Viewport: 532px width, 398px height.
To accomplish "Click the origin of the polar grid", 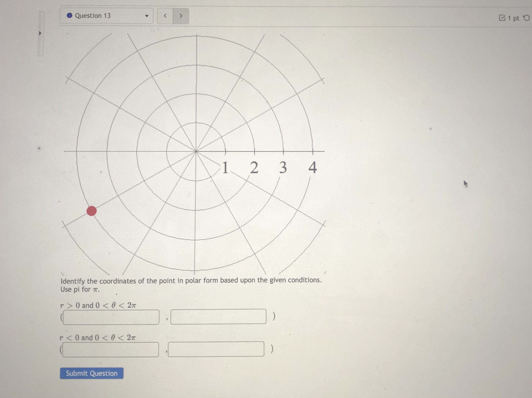I will tap(196, 151).
